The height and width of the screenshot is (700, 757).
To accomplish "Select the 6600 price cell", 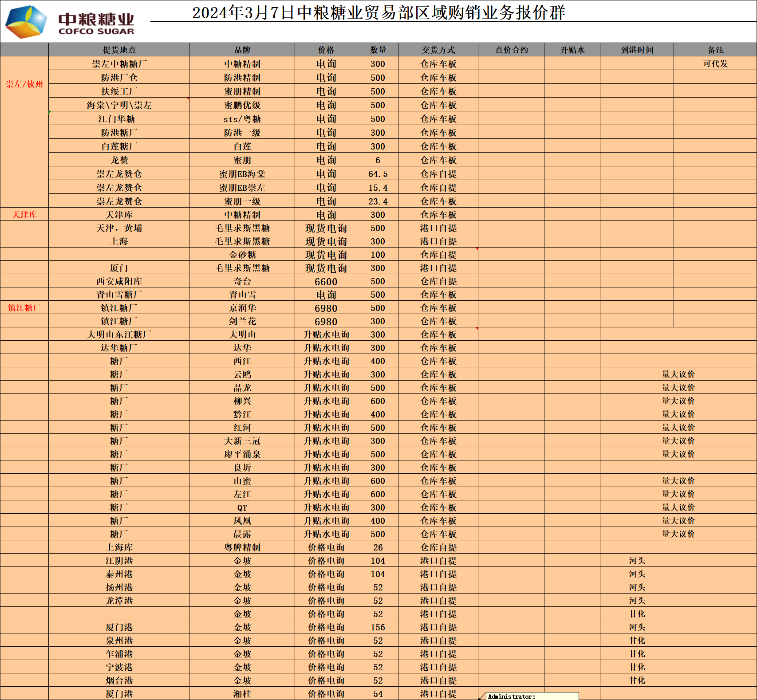I will click(326, 282).
